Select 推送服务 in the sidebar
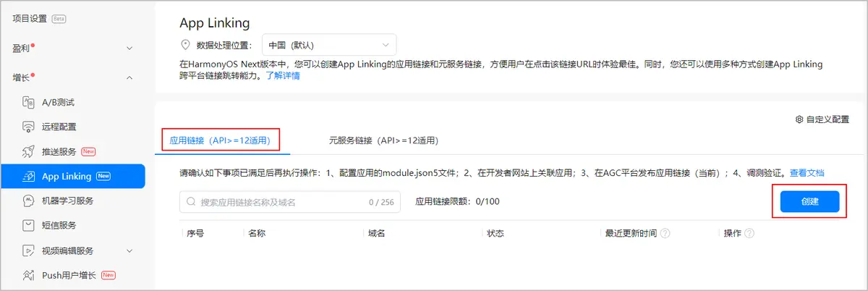The height and width of the screenshot is (291, 868). [59, 152]
